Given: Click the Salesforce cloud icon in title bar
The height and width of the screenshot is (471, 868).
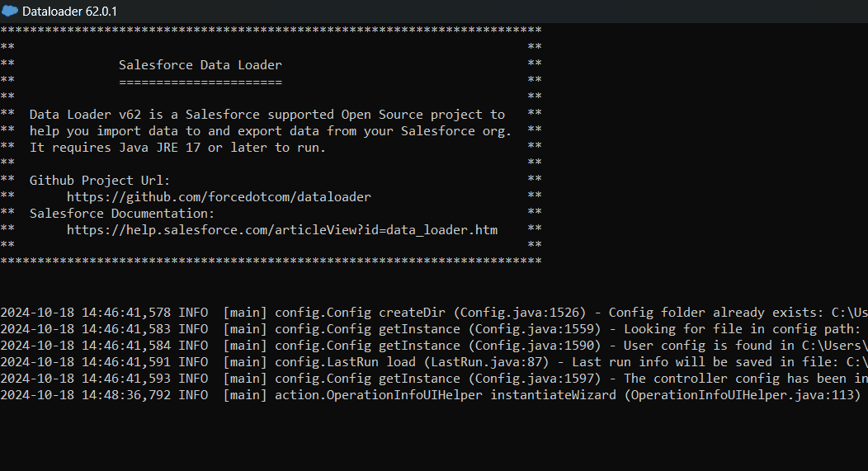Looking at the screenshot, I should click(11, 11).
